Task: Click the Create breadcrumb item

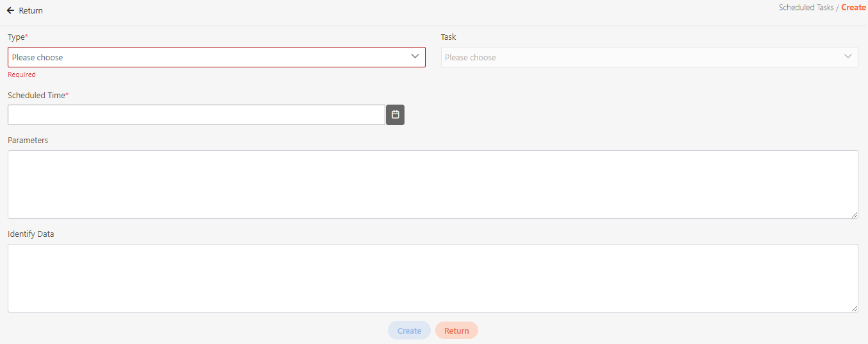Action: click(x=853, y=8)
